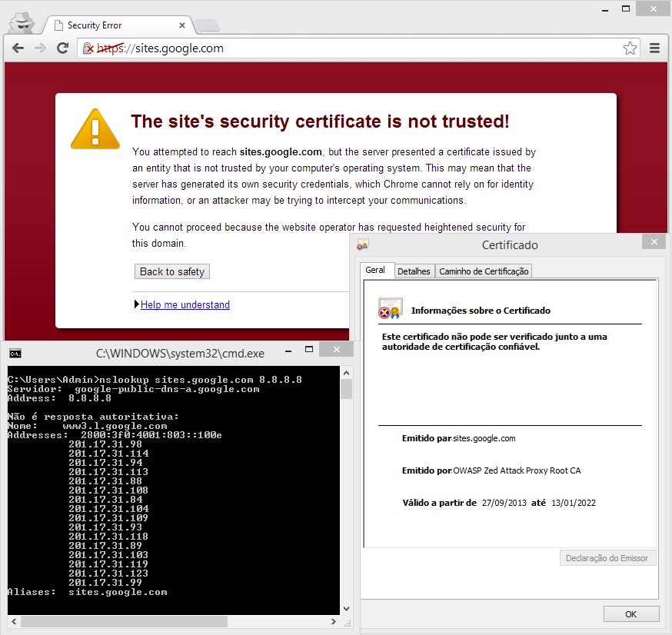Click the yellow warning triangle icon
Viewport: 672px width, 635px height.
[95, 128]
